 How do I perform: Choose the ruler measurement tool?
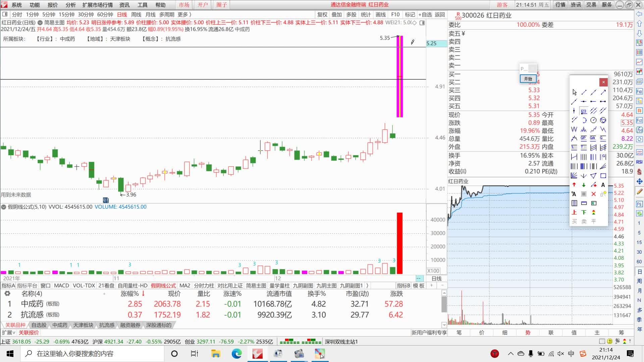(584, 203)
